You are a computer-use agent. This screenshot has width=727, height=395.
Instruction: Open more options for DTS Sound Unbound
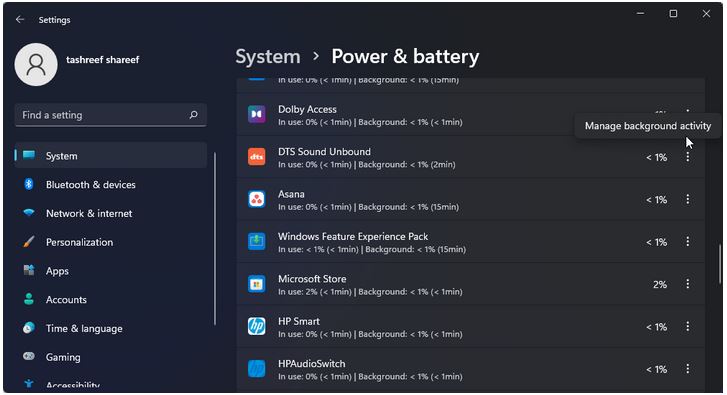coord(688,157)
